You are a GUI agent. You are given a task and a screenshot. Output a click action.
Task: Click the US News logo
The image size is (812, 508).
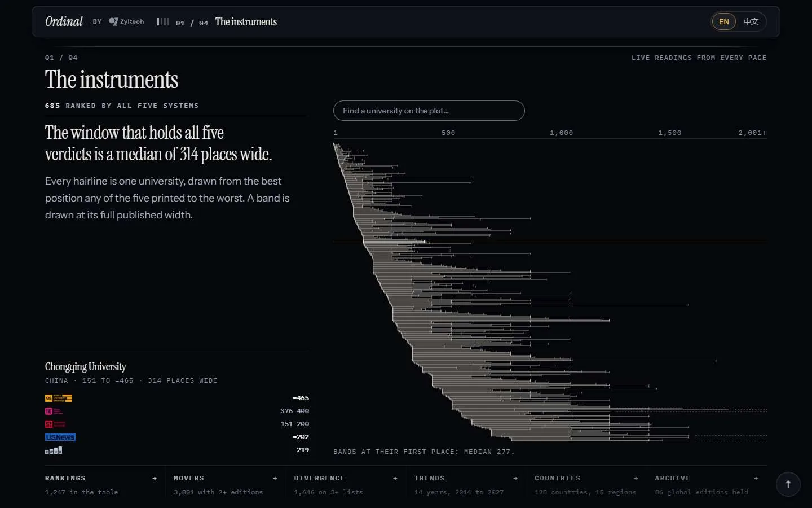[60, 437]
